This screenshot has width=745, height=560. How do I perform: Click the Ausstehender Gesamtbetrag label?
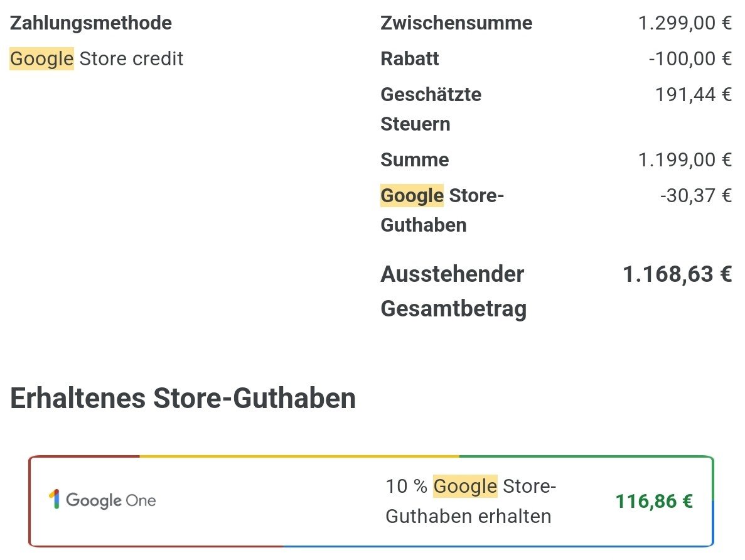point(453,291)
